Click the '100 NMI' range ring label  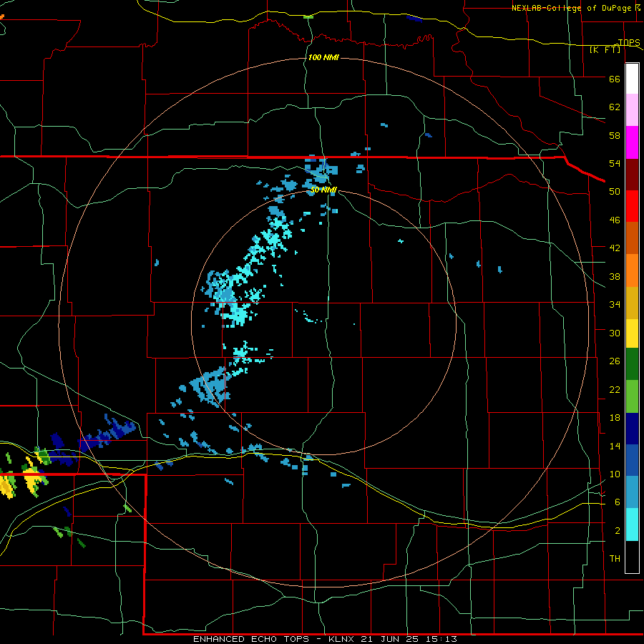pos(323,57)
